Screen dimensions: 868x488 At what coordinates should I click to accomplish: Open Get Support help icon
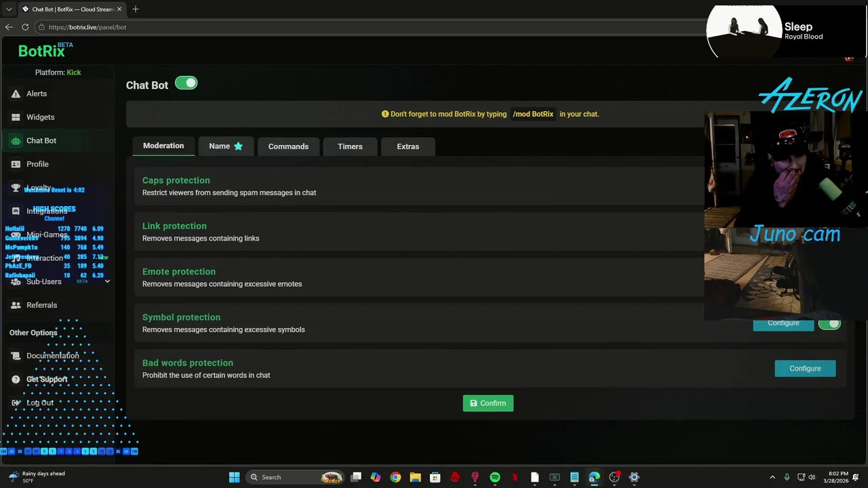click(16, 380)
